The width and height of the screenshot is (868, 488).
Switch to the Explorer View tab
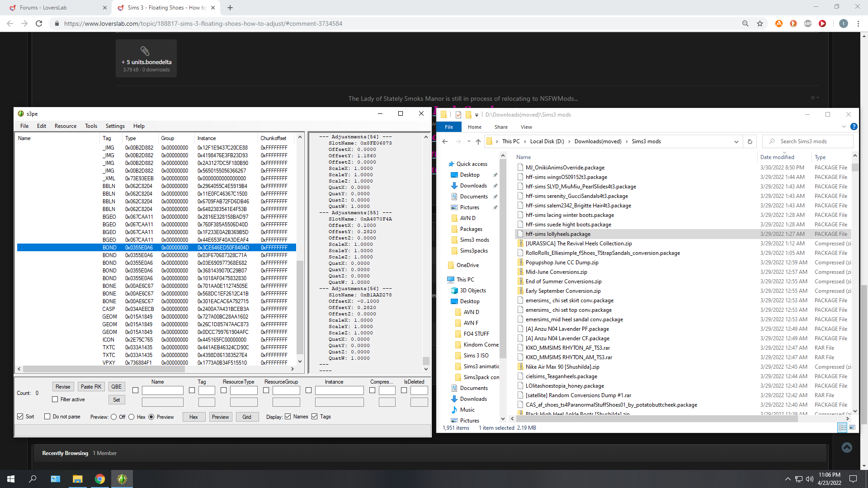(x=526, y=127)
